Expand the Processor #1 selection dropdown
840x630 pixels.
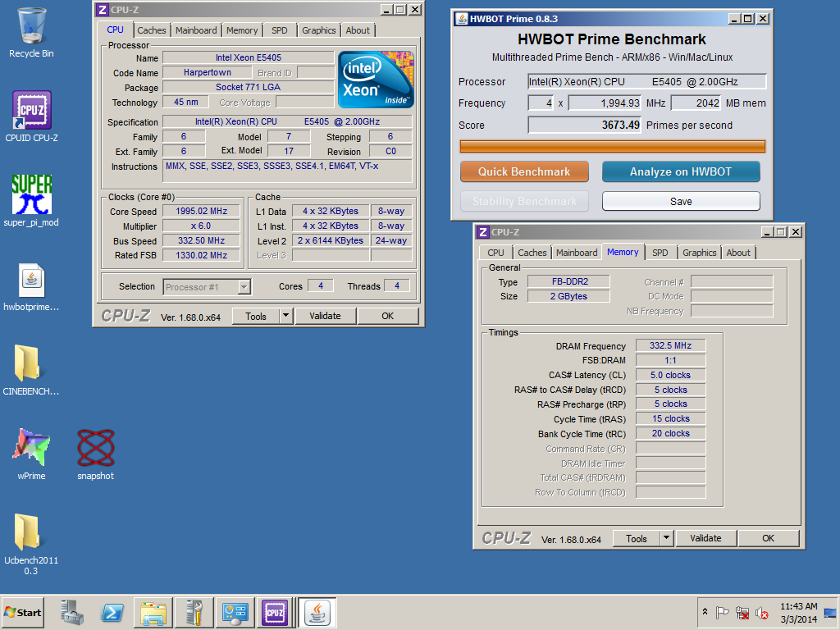point(244,287)
